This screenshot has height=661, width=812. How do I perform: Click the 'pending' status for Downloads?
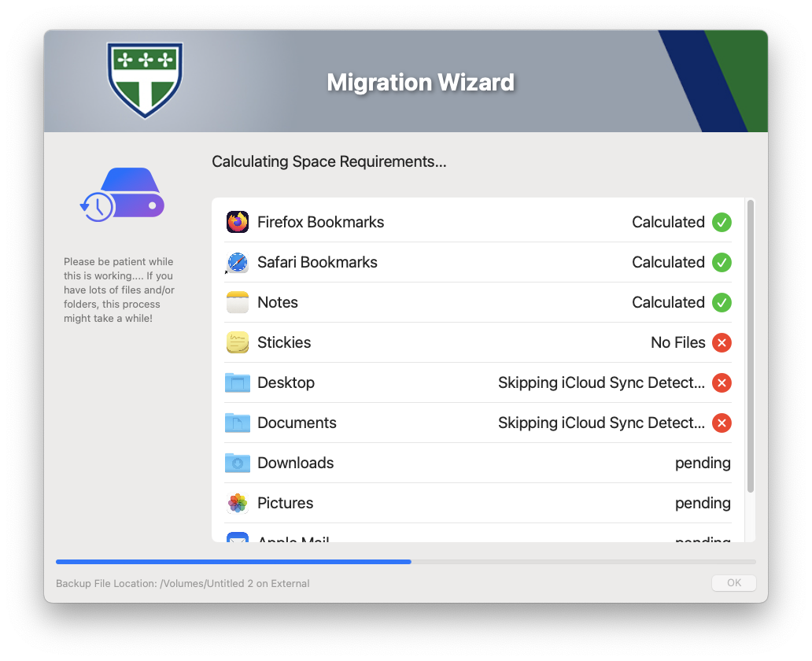click(703, 463)
